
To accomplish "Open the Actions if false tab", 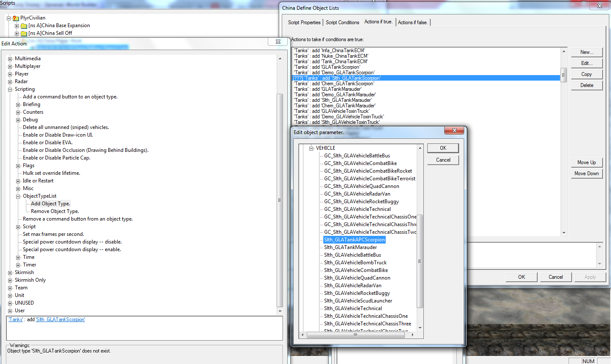I will click(413, 22).
